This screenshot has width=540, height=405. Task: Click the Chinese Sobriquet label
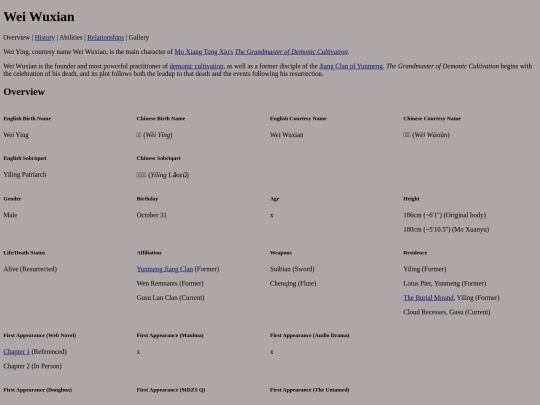click(x=158, y=158)
